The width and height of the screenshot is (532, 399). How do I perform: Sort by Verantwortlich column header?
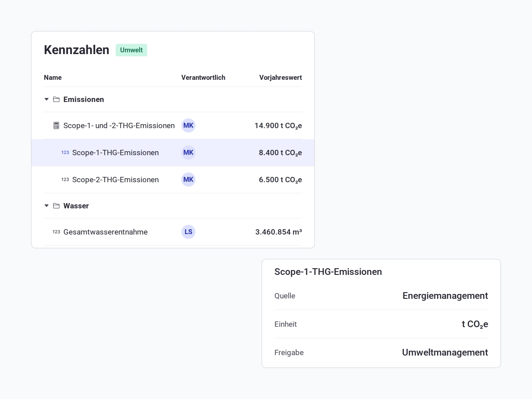click(203, 78)
